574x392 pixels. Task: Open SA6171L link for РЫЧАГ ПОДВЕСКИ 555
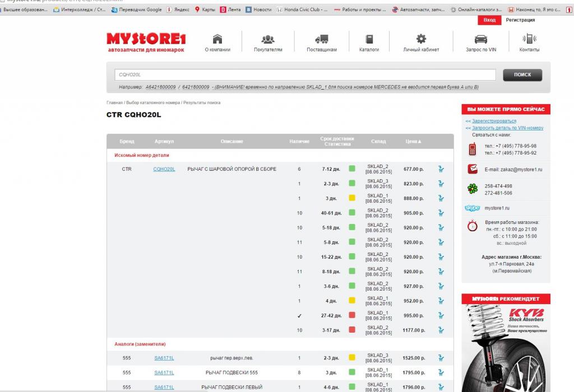click(164, 372)
